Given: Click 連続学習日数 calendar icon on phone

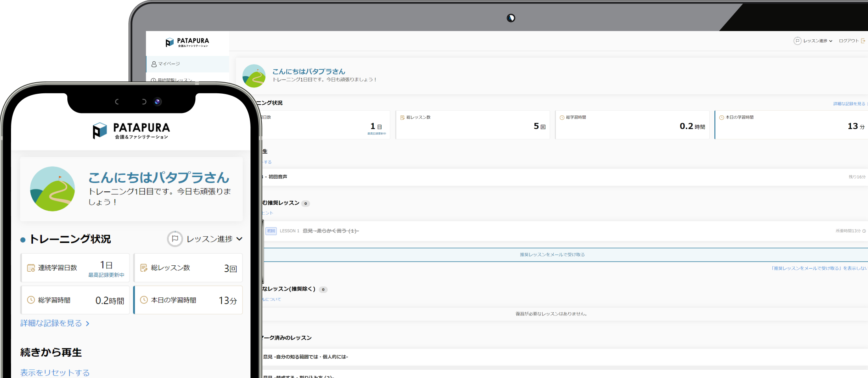Looking at the screenshot, I should [x=31, y=268].
